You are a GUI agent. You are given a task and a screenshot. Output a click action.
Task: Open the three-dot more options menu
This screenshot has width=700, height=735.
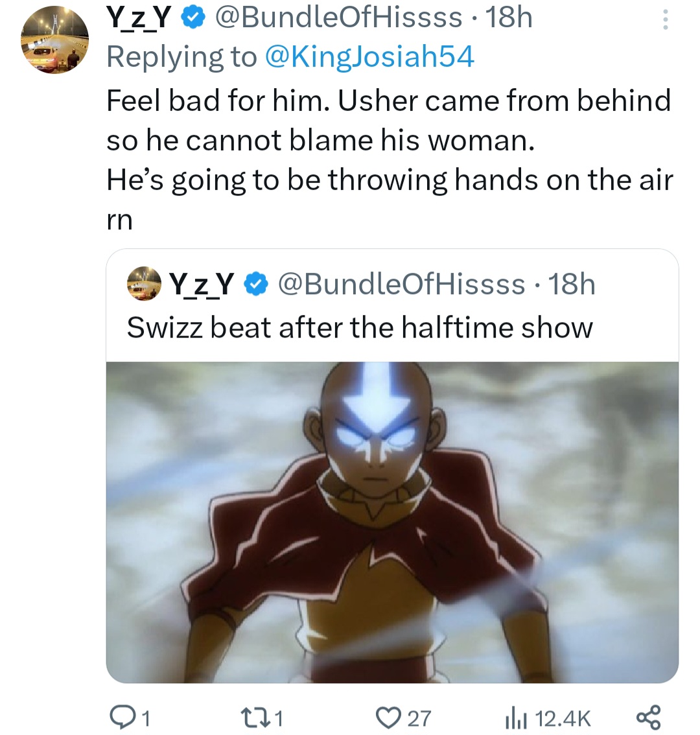pos(664,20)
